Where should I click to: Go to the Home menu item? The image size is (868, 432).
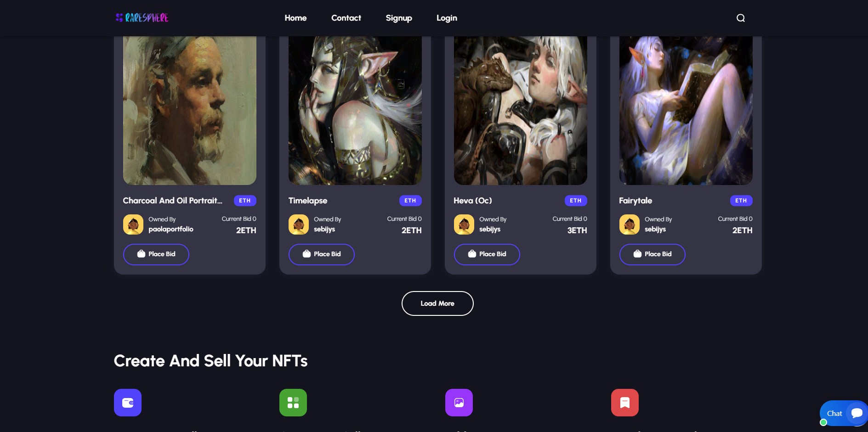point(295,18)
